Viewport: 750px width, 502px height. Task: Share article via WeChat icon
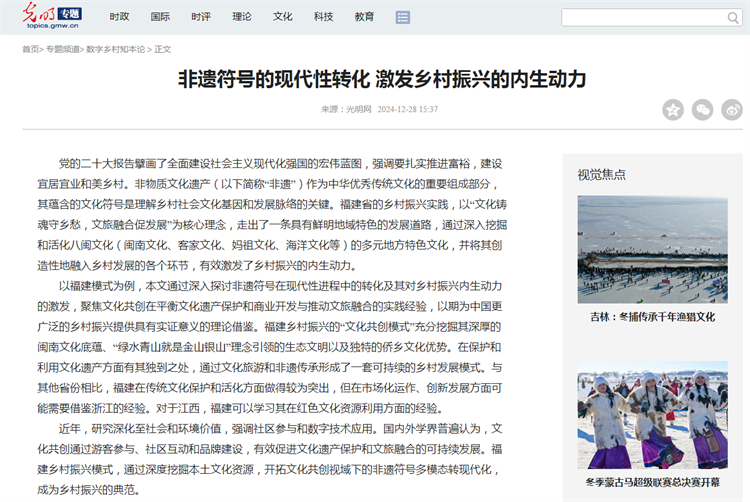coord(703,110)
